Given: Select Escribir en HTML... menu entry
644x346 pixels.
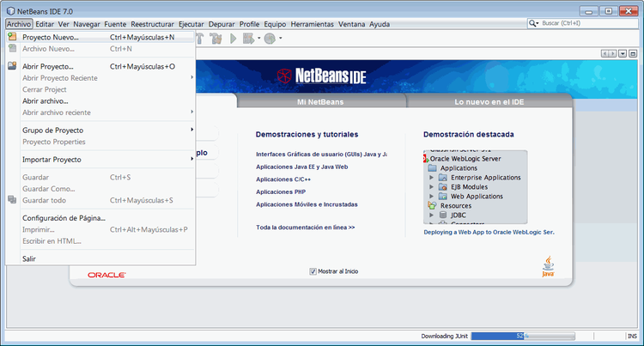Looking at the screenshot, I should point(100,241).
